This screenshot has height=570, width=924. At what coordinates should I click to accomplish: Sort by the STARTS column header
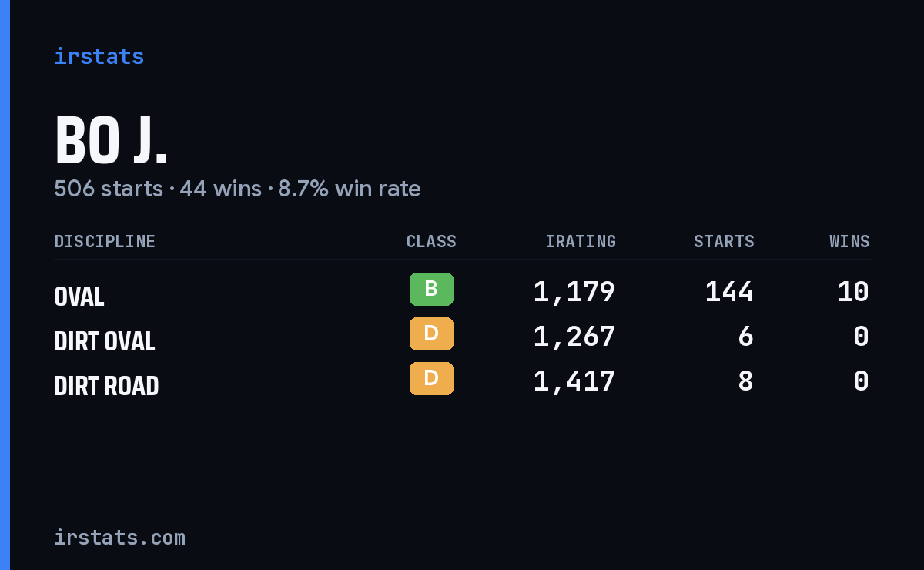click(724, 242)
